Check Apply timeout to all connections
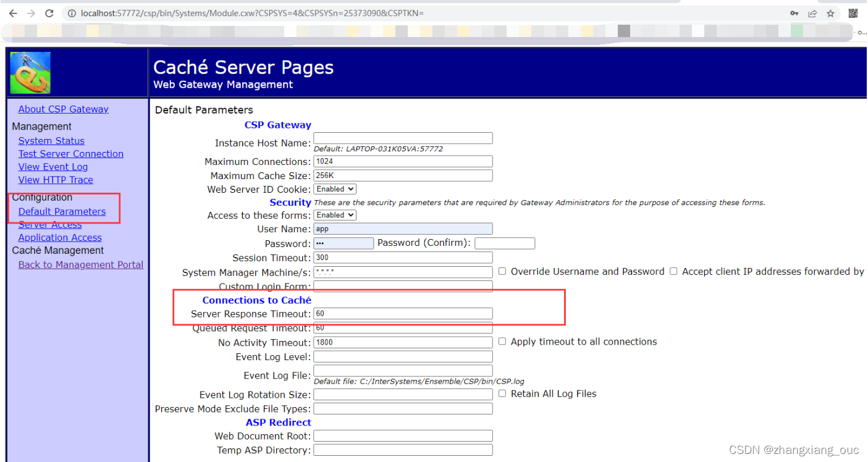Image resolution: width=868 pixels, height=462 pixels. [502, 342]
